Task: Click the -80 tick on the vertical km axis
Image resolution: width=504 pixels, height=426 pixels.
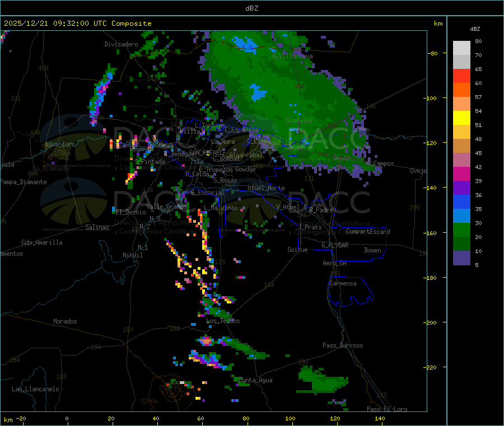Action: coord(432,53)
